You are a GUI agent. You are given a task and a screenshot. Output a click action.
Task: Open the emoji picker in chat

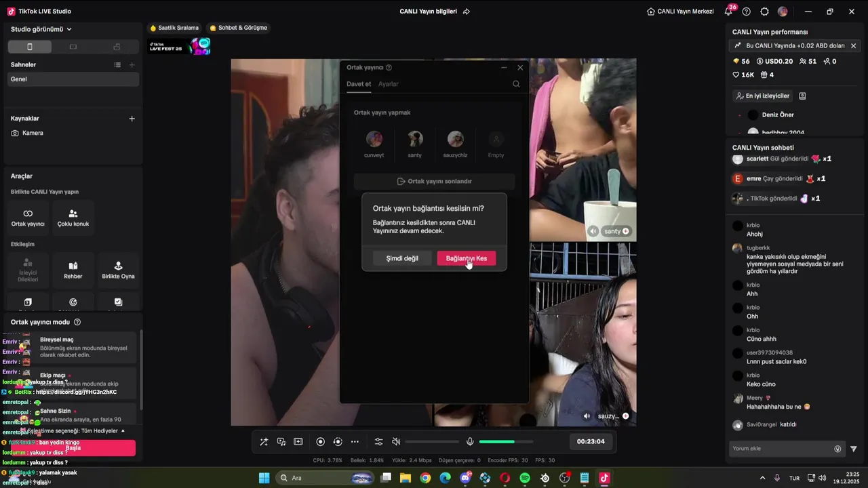(837, 449)
